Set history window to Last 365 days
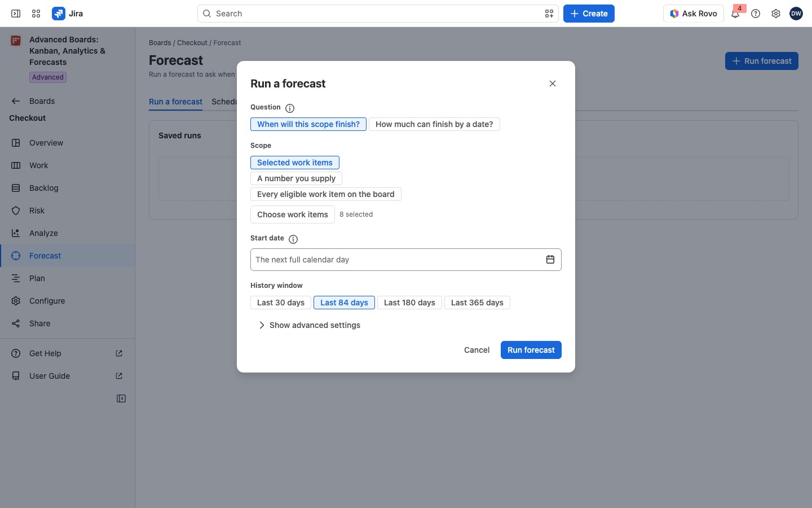 click(x=477, y=303)
